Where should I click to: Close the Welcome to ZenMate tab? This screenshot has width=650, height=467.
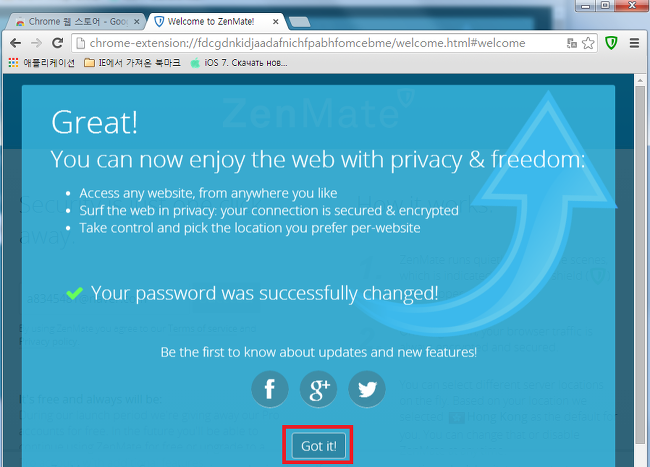click(x=276, y=22)
